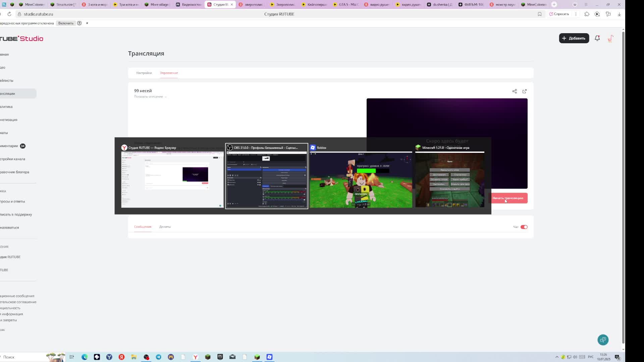The height and width of the screenshot is (362, 644).
Task: Switch to the Roblox window thumbnail
Action: point(361,180)
